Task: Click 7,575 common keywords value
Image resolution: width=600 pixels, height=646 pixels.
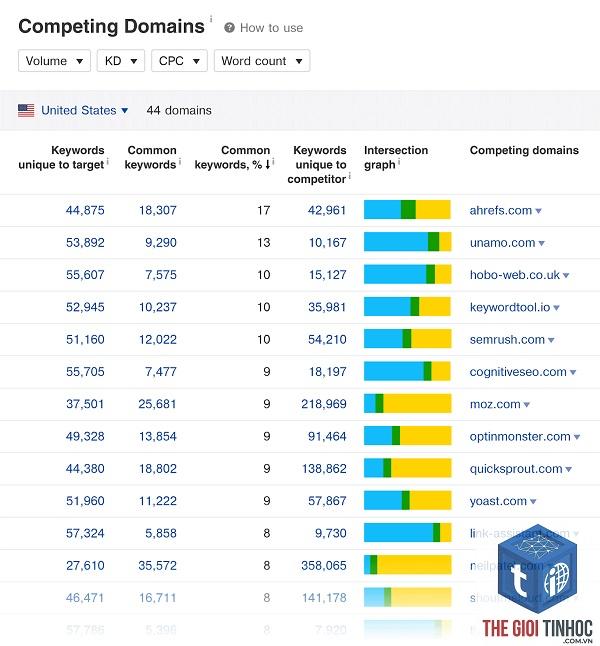Action: [161, 275]
